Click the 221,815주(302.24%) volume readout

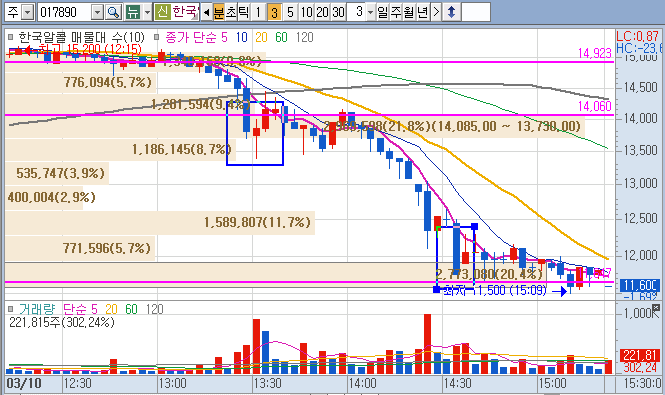tap(62, 322)
